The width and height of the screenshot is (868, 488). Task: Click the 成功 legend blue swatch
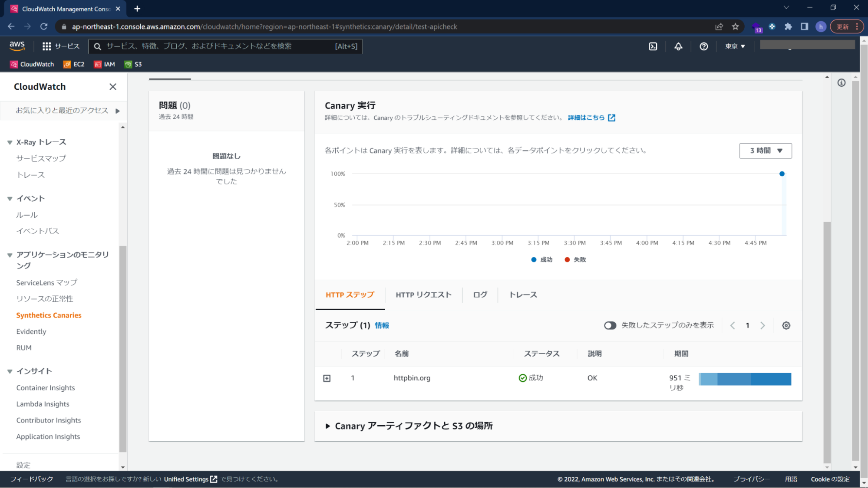(x=534, y=260)
